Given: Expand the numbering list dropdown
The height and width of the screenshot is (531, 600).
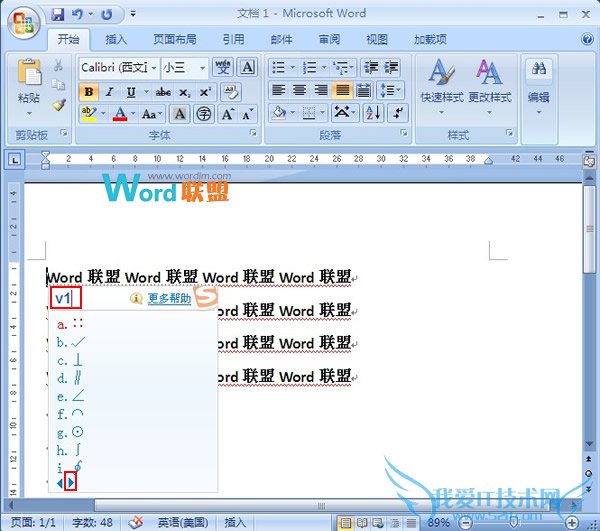Looking at the screenshot, I should pos(324,68).
